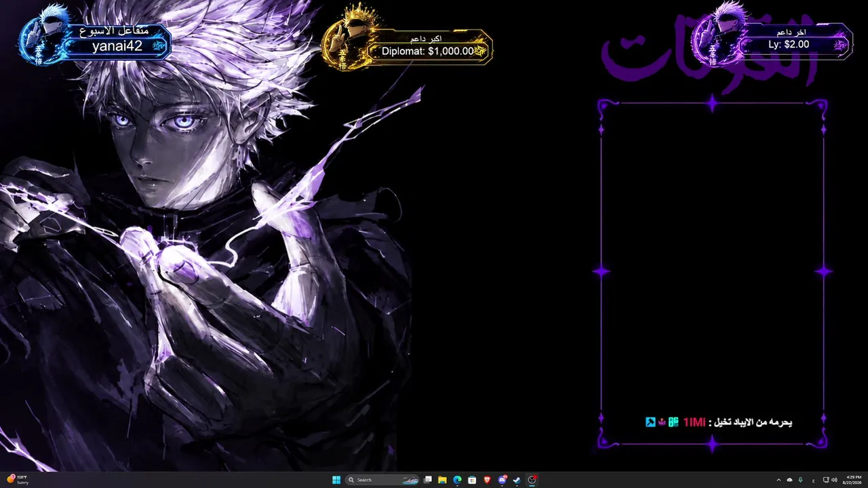Open the OneDrive cloud tray icon
This screenshot has height=488, width=868.
789,480
